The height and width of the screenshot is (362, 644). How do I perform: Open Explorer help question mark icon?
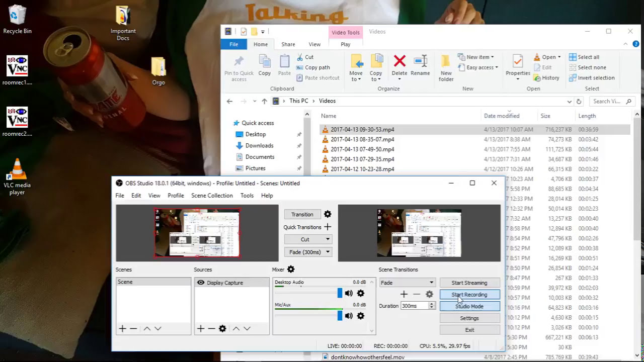[x=636, y=44]
